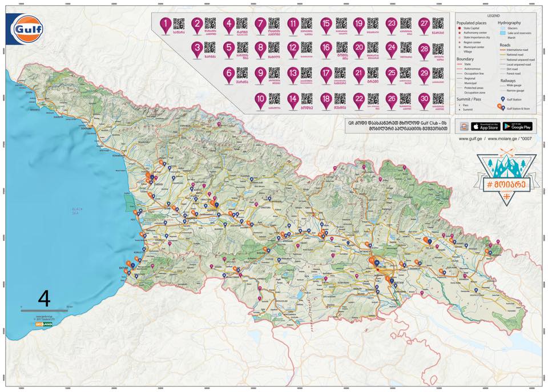Click the "Boundary" legend heading
The height and width of the screenshot is (392, 548).
(x=465, y=59)
